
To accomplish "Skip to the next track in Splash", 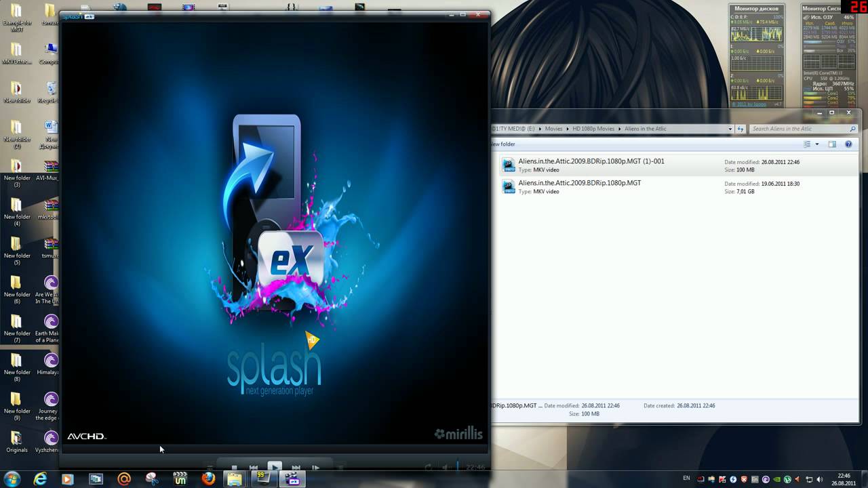I will (296, 467).
